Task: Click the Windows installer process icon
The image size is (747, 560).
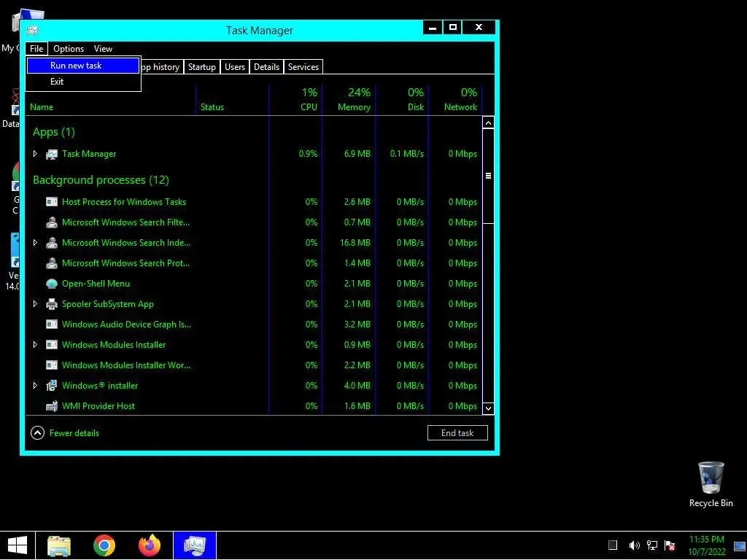Action: (x=52, y=386)
